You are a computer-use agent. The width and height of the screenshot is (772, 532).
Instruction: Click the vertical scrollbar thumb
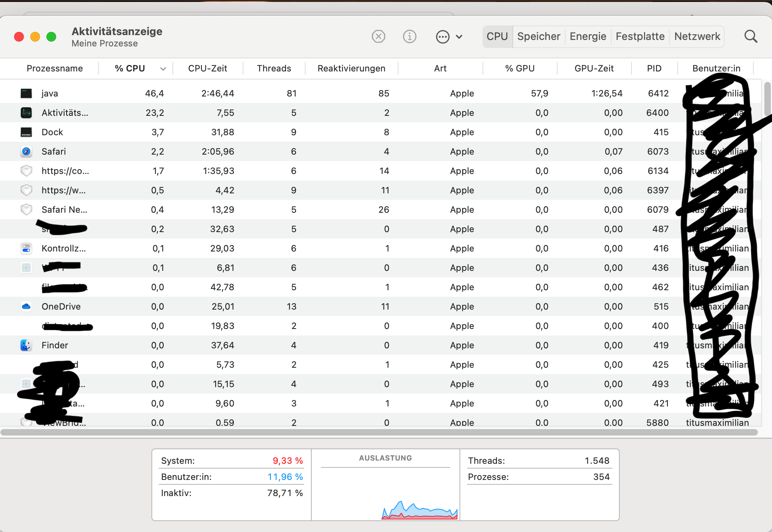pos(767,99)
